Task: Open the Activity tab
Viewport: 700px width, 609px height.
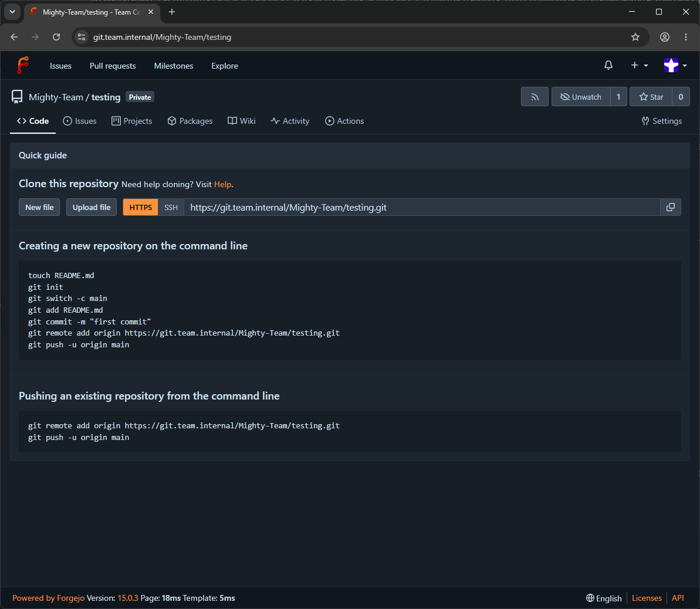Action: [x=290, y=121]
